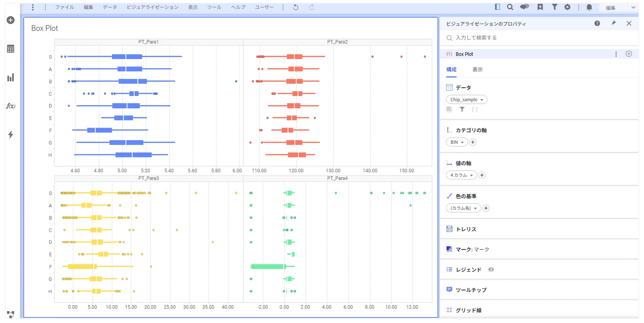Toggle the curly braces expression limit icon
Viewport: 644px width, 323px height.
(x=475, y=109)
